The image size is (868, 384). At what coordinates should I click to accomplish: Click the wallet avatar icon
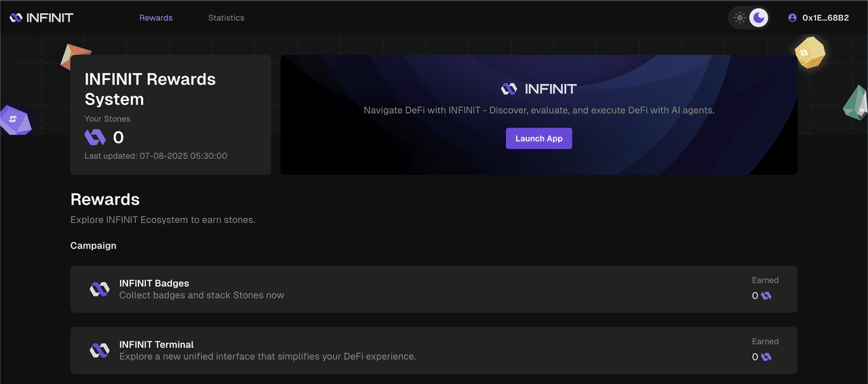[792, 18]
